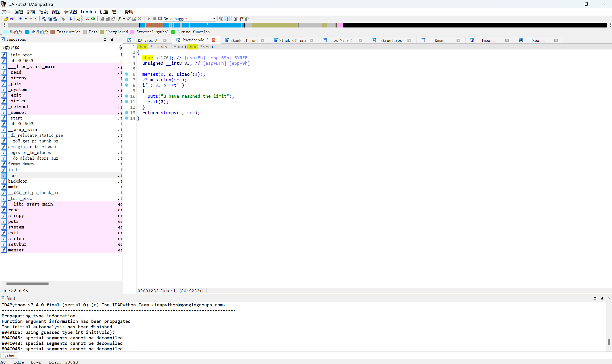The height and width of the screenshot is (364, 612).
Task: Click the delete-breakpoint icon with X
Action: coord(247,19)
